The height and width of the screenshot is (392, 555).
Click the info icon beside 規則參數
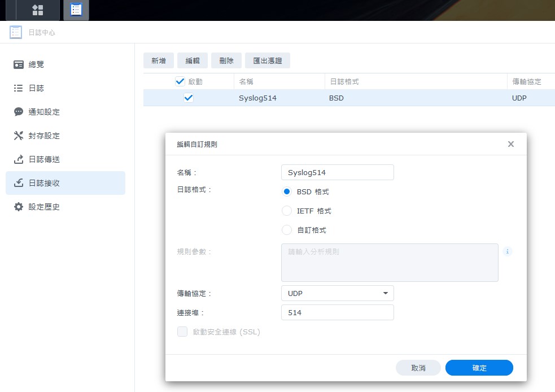click(508, 251)
